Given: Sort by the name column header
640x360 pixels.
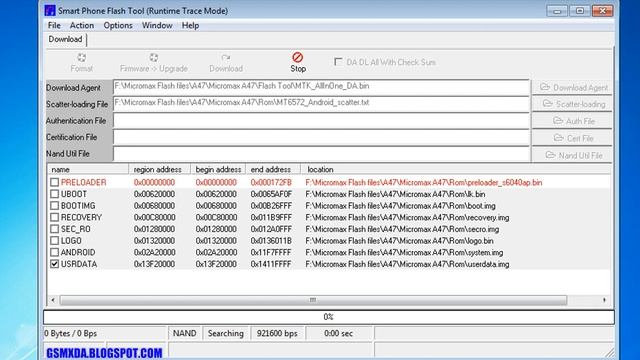Looking at the screenshot, I should (88, 169).
